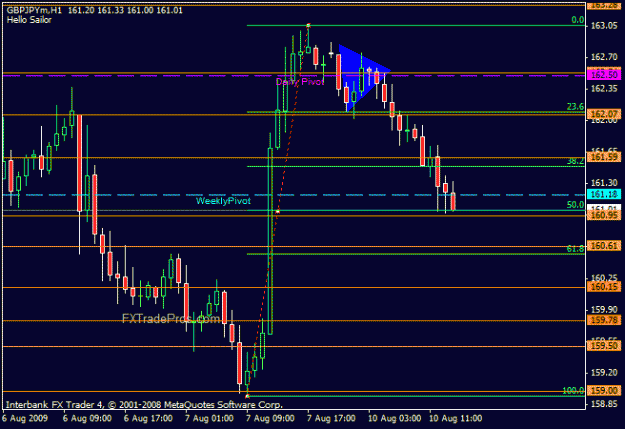Click the "10 Aug 11:00" time axis label
This screenshot has height=429, width=625.
tap(455, 418)
